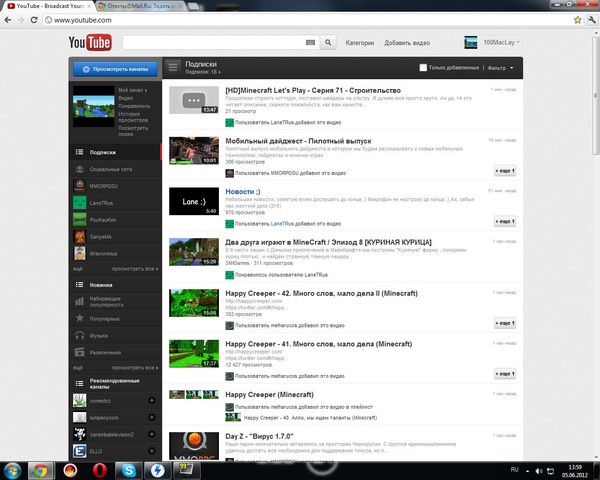Open the on-screen keyboard icon in search box
The height and width of the screenshot is (480, 600).
point(310,42)
